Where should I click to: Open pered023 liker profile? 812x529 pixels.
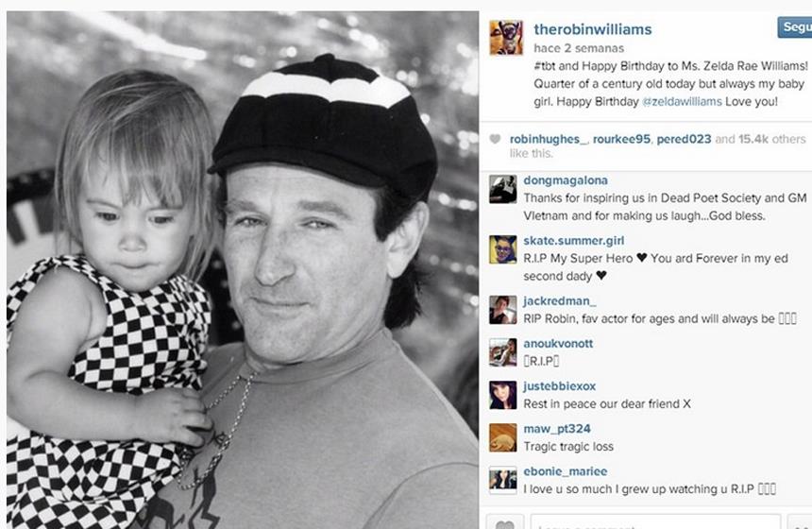(684, 139)
